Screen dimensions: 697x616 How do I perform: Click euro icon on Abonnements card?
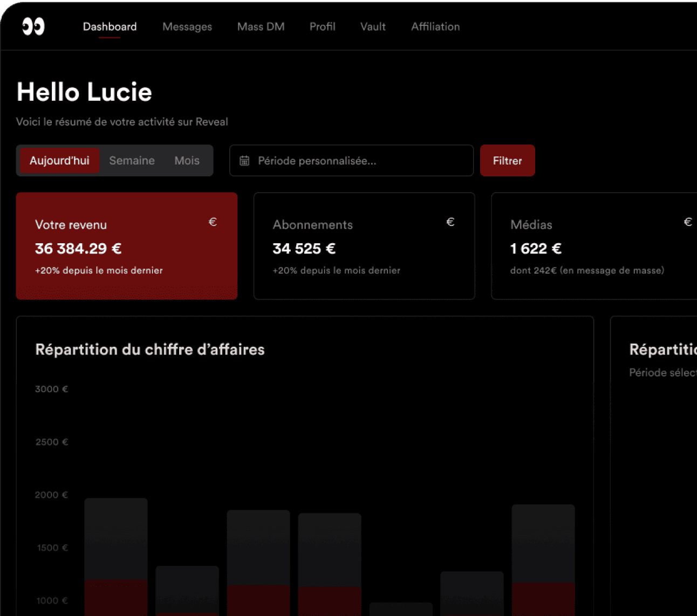click(450, 222)
